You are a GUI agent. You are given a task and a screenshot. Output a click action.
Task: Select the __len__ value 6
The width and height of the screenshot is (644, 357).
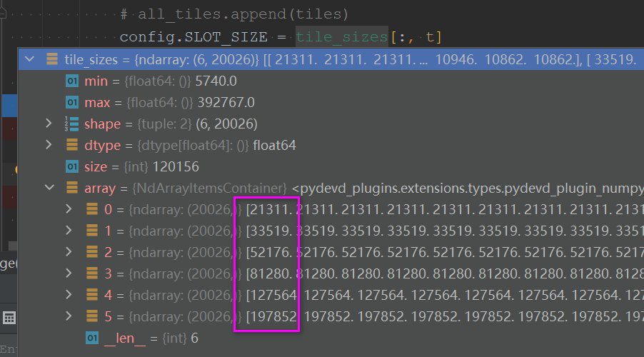194,338
